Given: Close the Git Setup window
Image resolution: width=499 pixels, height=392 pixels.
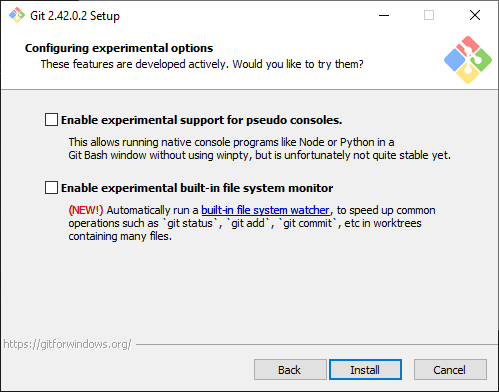Looking at the screenshot, I should [475, 15].
